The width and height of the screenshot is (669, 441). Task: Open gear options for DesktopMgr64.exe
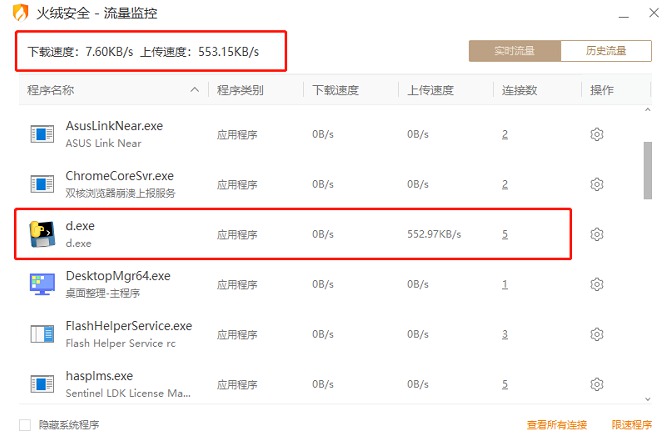596,284
